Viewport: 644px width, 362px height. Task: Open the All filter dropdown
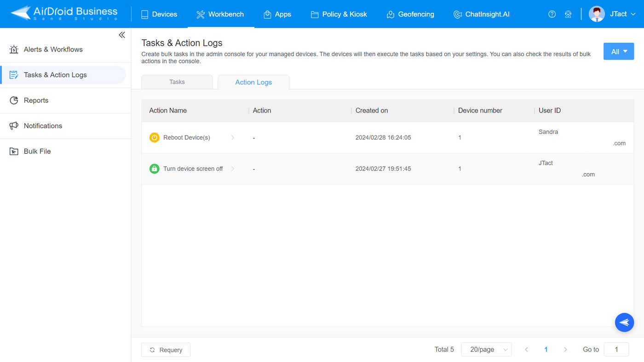point(619,51)
